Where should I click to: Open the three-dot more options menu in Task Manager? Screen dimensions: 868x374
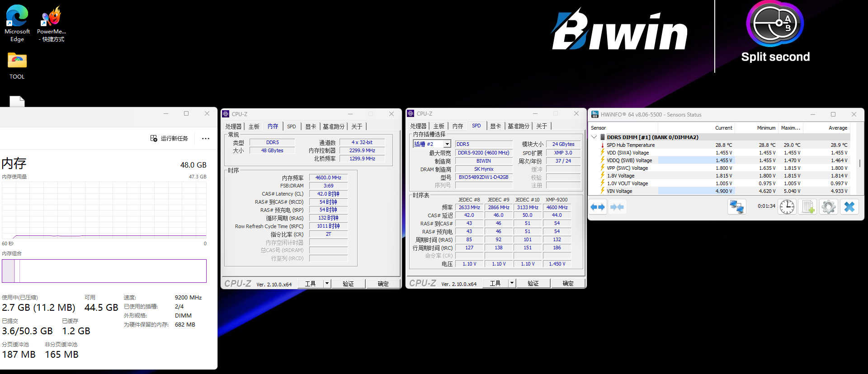coord(206,138)
